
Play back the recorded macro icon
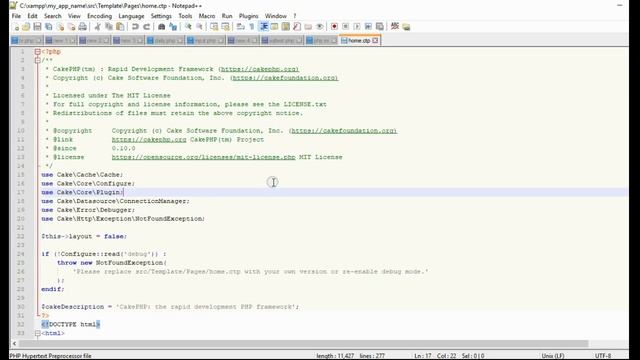pyautogui.click(x=357, y=27)
